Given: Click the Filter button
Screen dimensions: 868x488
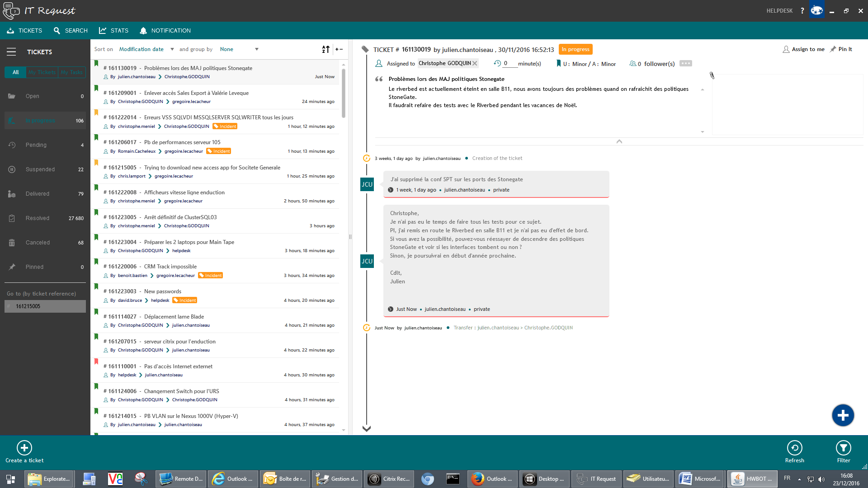Looking at the screenshot, I should pyautogui.click(x=844, y=452).
